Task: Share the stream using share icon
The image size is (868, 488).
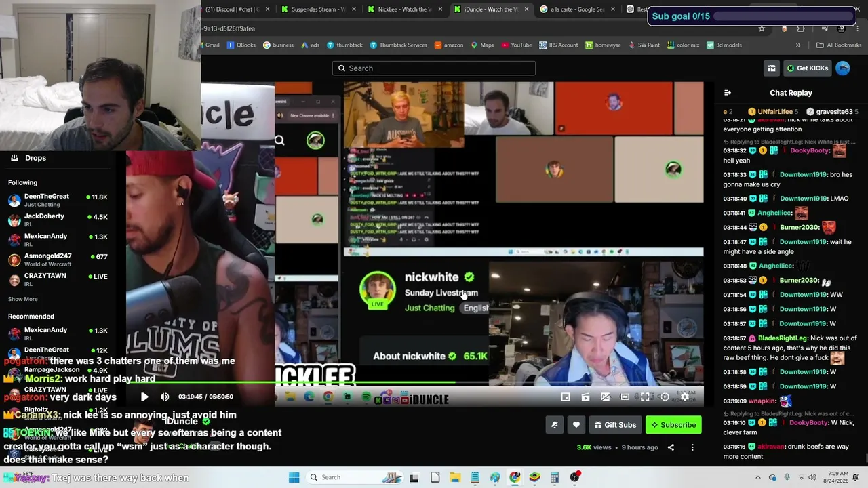Action: [671, 447]
